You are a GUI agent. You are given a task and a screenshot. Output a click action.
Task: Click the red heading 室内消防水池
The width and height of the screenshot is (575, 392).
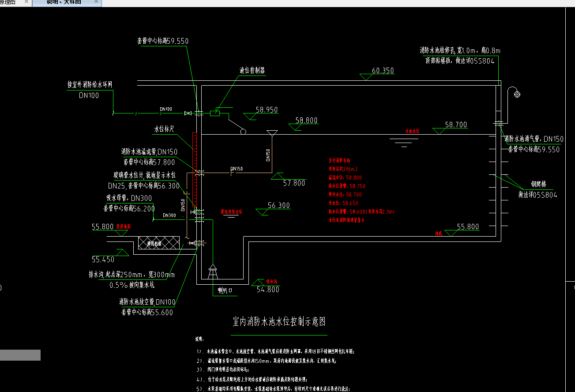coord(339,161)
